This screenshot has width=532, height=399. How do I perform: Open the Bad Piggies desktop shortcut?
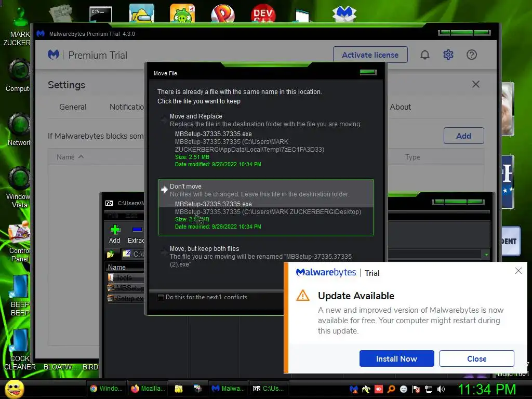(x=182, y=14)
